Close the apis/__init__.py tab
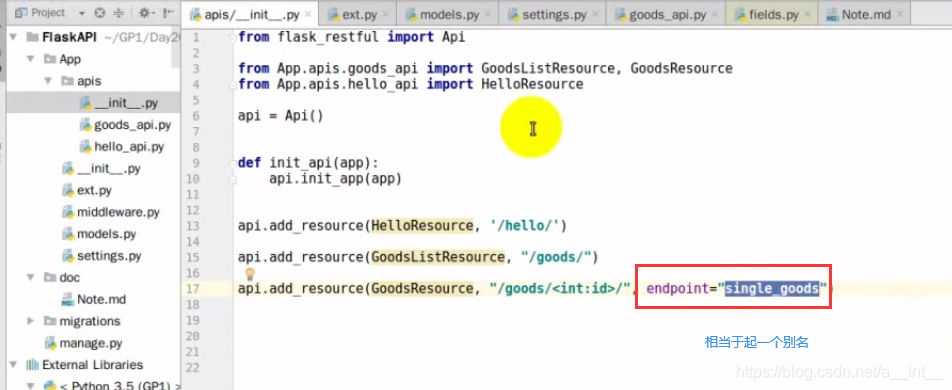The width and height of the screenshot is (952, 390). tap(308, 15)
